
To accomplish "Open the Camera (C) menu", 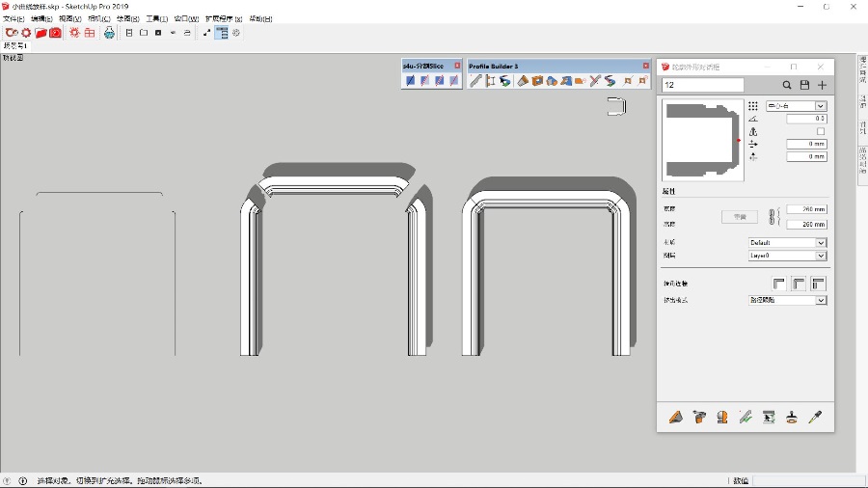I will point(99,19).
